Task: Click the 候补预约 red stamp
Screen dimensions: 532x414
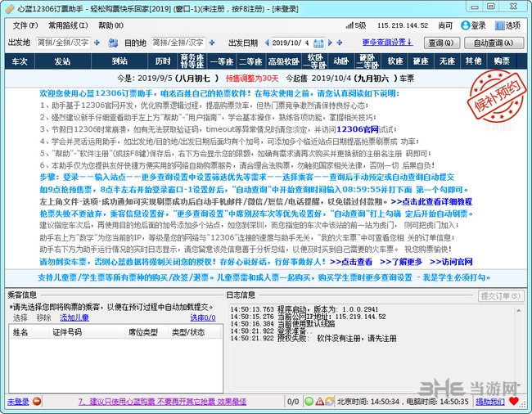Action: click(496, 97)
